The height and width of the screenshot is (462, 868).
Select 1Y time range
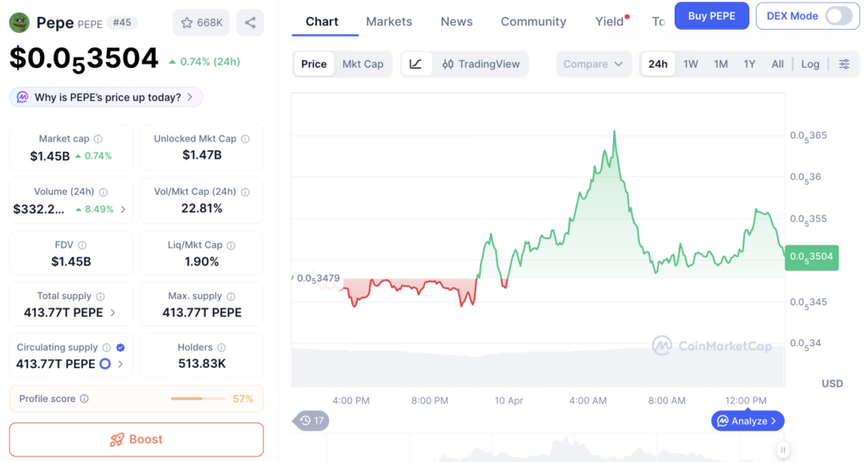[x=749, y=64]
